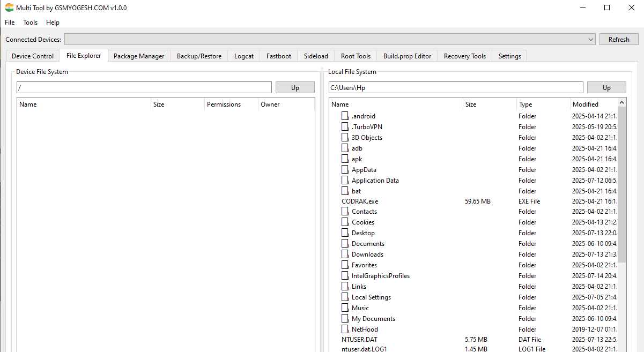This screenshot has height=352, width=644.
Task: Click the Music folder icon
Action: click(345, 308)
